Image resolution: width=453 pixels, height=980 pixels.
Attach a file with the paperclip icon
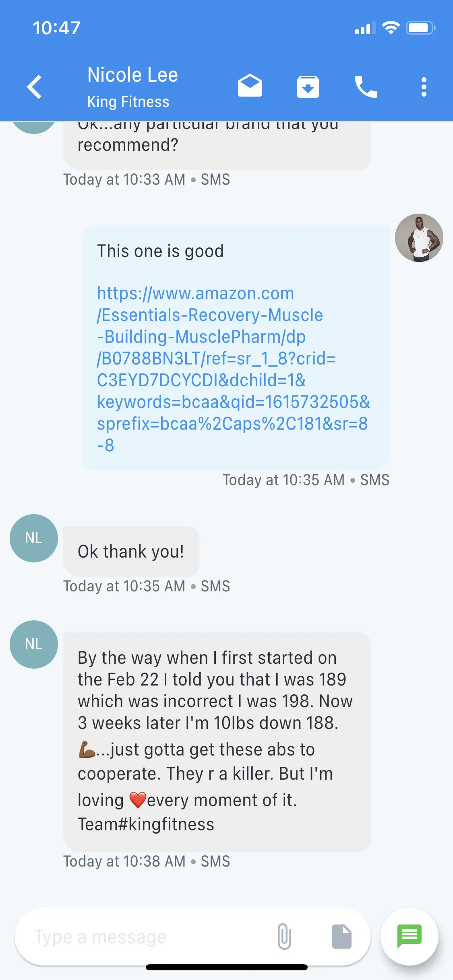284,937
